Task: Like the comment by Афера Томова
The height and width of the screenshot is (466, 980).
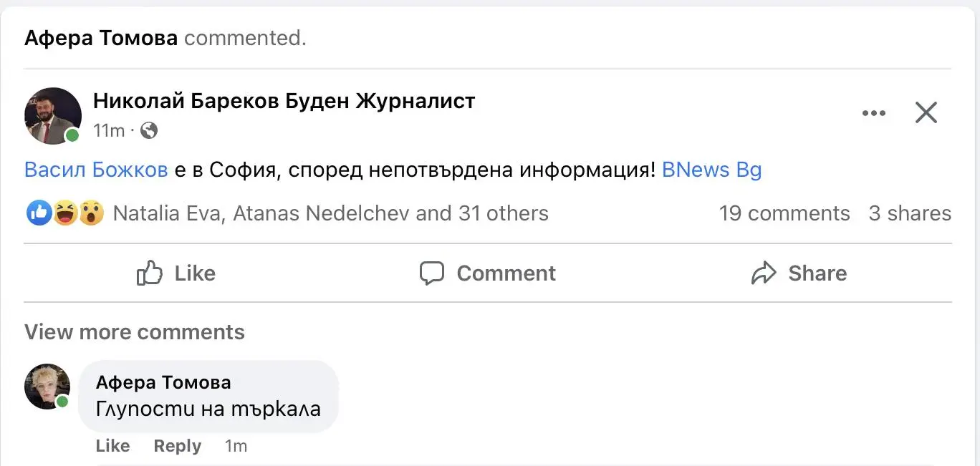Action: pos(113,446)
